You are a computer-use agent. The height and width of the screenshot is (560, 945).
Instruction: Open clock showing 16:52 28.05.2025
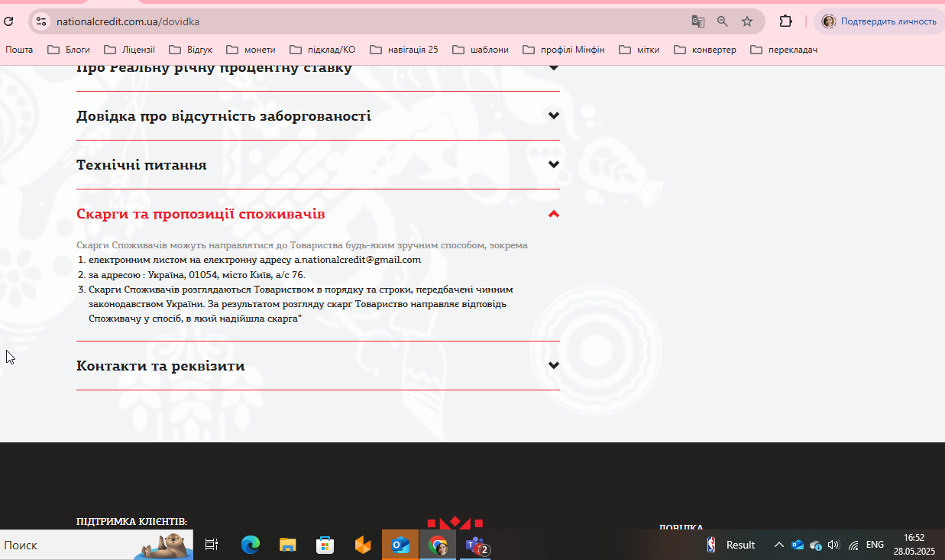(x=914, y=545)
